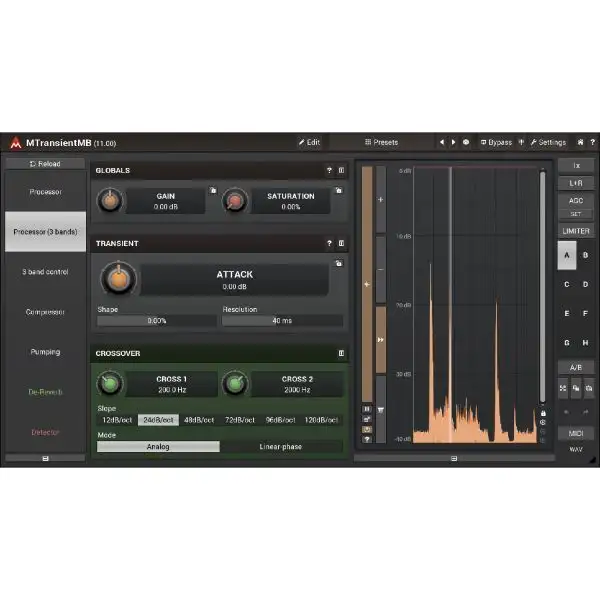
Task: Pause the time graph meter
Action: [367, 409]
